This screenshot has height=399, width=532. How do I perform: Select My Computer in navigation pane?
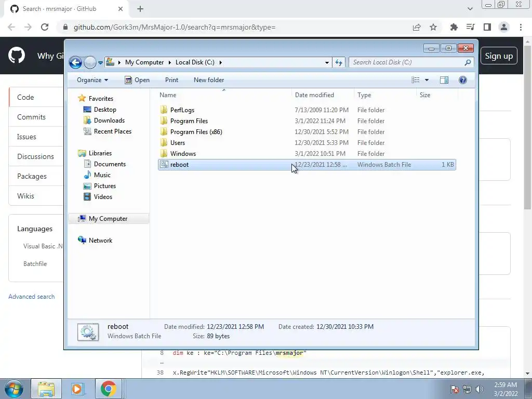point(109,219)
